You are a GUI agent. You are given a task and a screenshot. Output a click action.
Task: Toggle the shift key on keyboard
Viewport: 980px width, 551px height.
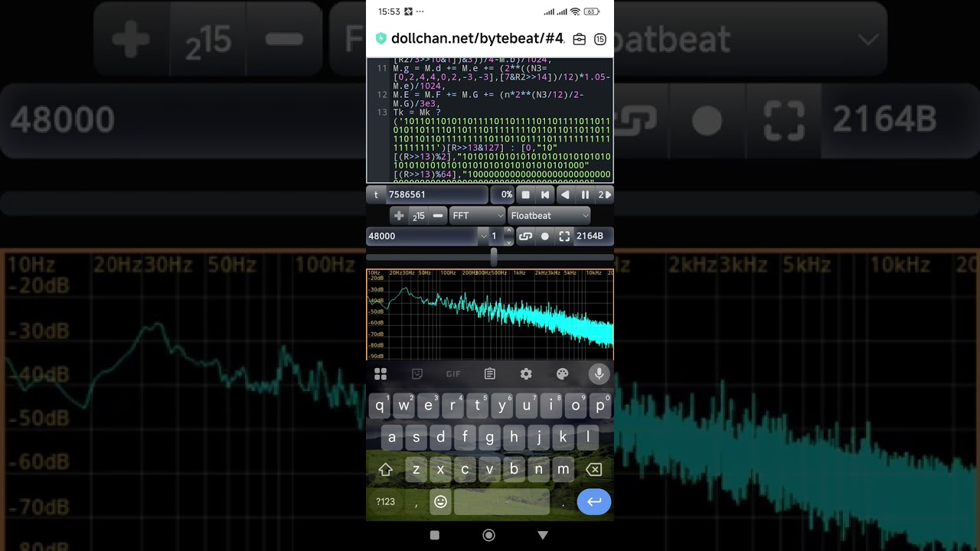[x=385, y=470]
